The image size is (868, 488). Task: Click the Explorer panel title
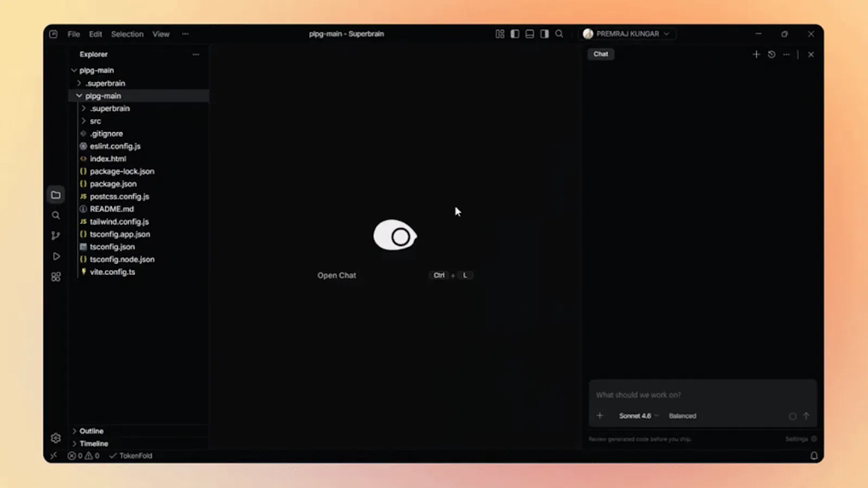coord(93,54)
